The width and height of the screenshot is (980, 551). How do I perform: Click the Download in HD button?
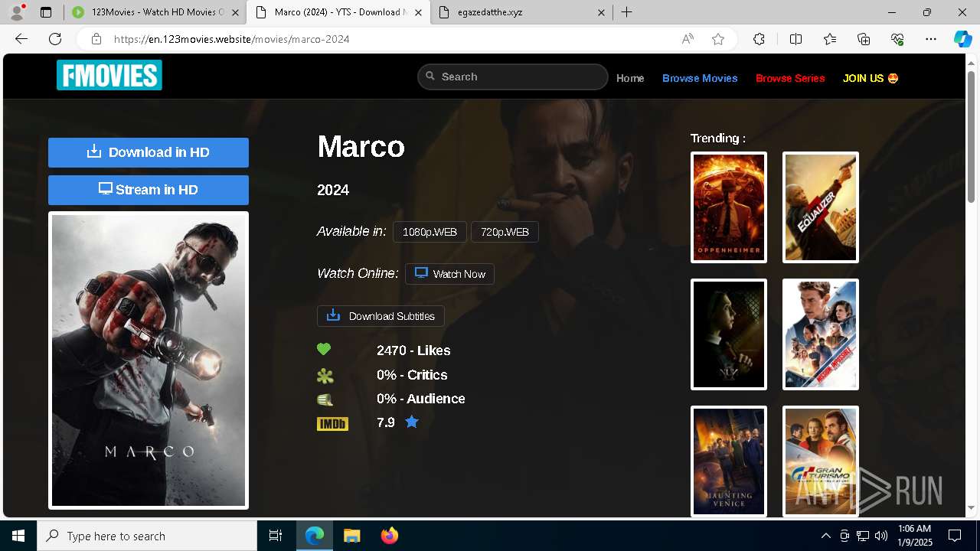(x=149, y=152)
